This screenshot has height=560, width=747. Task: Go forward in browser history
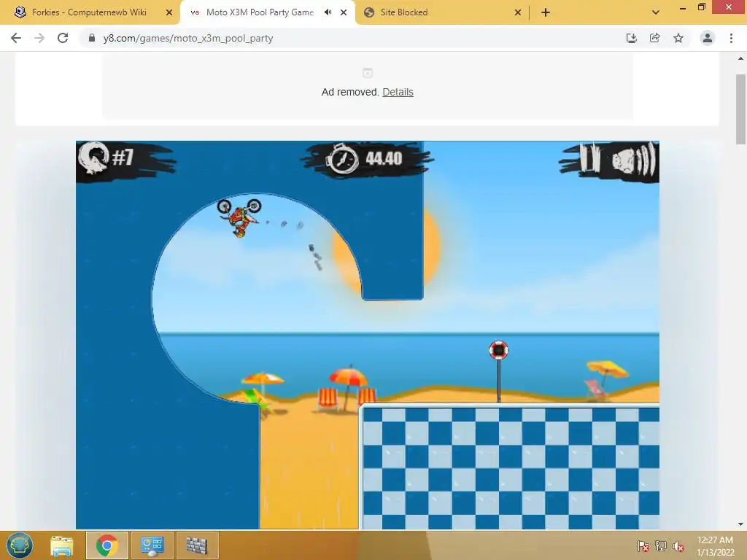[39, 38]
